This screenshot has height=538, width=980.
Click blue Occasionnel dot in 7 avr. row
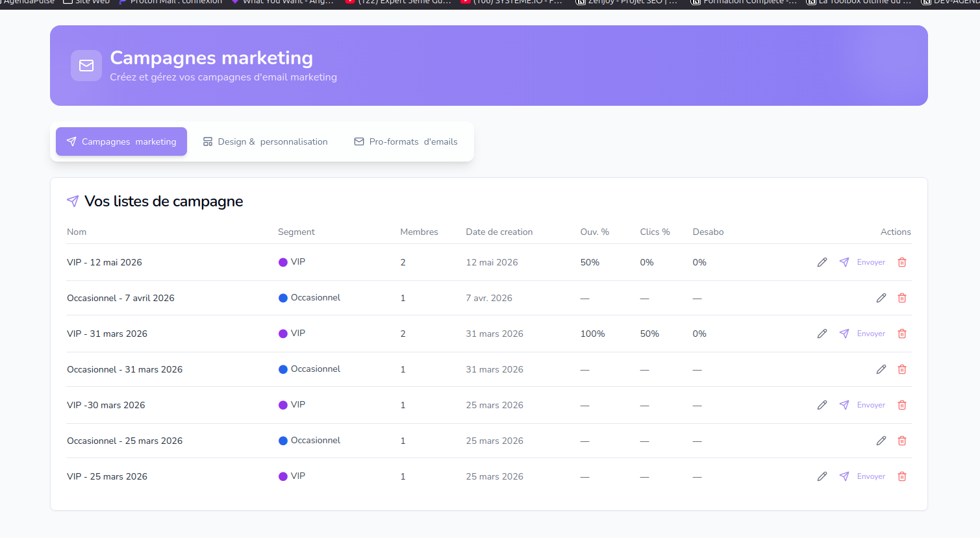[x=283, y=298]
